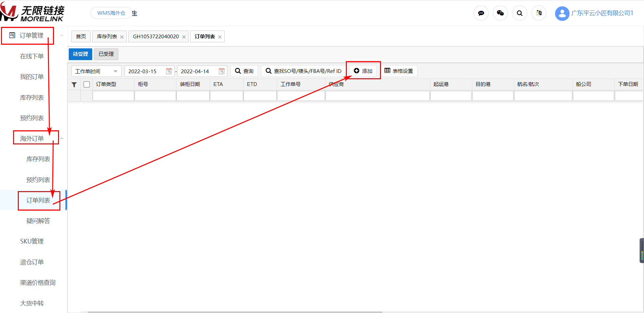Image resolution: width=644 pixels, height=313 pixels.
Task: Open the chat message icon in header
Action: coord(481,13)
